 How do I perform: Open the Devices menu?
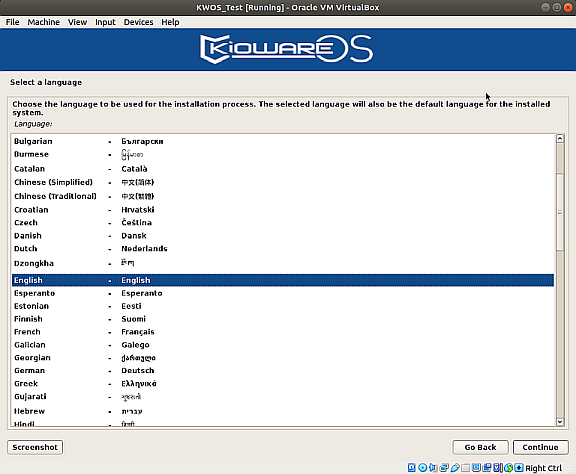(x=138, y=22)
